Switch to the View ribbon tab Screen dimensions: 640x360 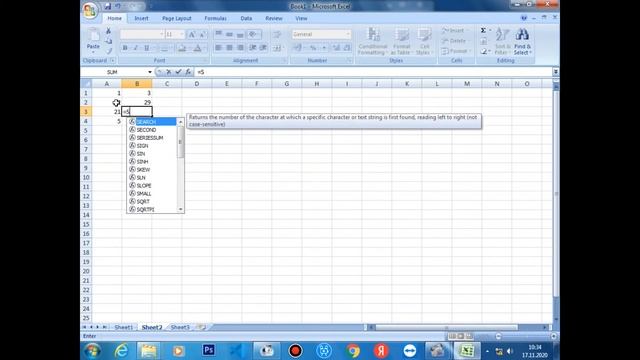(301, 18)
